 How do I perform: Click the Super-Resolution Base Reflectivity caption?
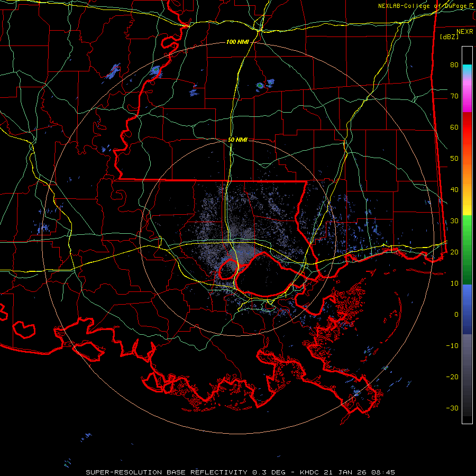pos(240,472)
